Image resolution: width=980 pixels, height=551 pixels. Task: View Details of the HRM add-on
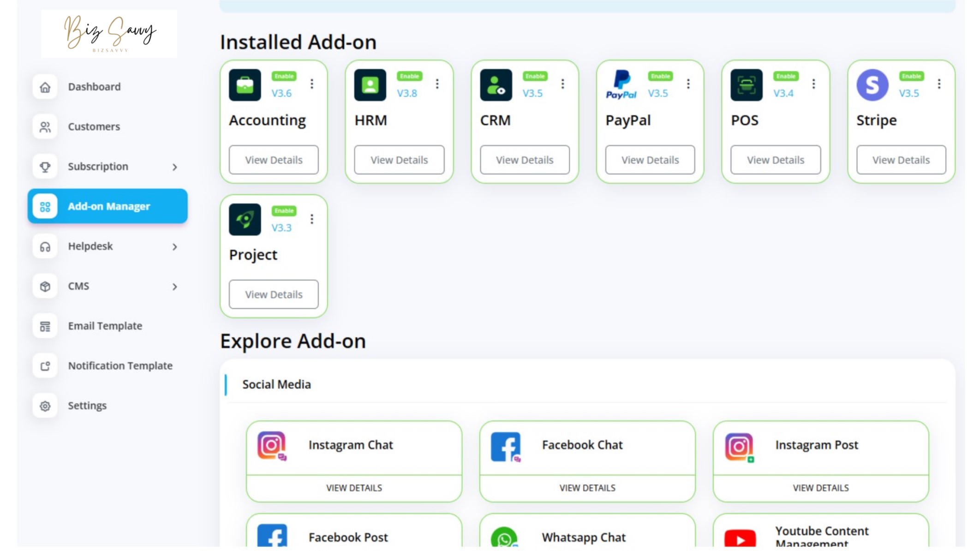tap(399, 160)
